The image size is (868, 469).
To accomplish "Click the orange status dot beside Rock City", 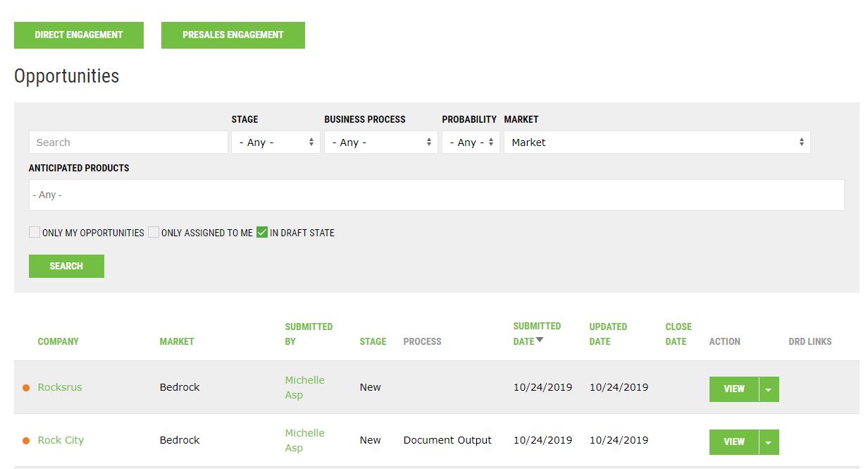I will [x=27, y=440].
